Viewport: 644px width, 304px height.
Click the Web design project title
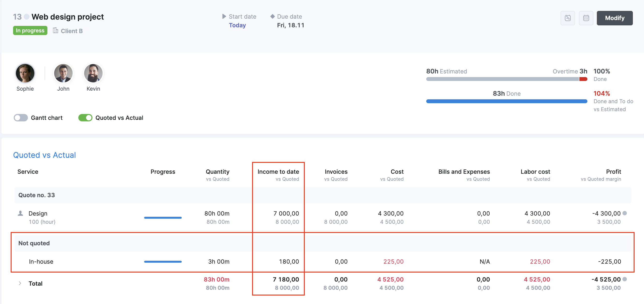(x=67, y=17)
